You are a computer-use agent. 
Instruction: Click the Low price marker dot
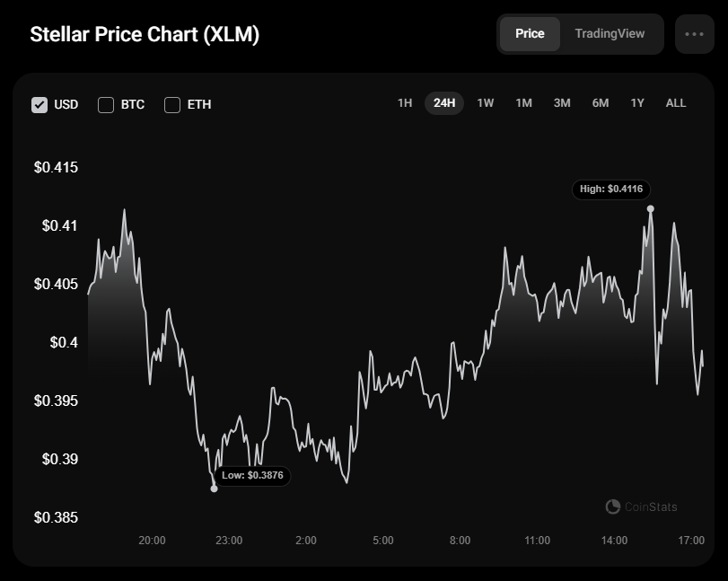pos(214,489)
